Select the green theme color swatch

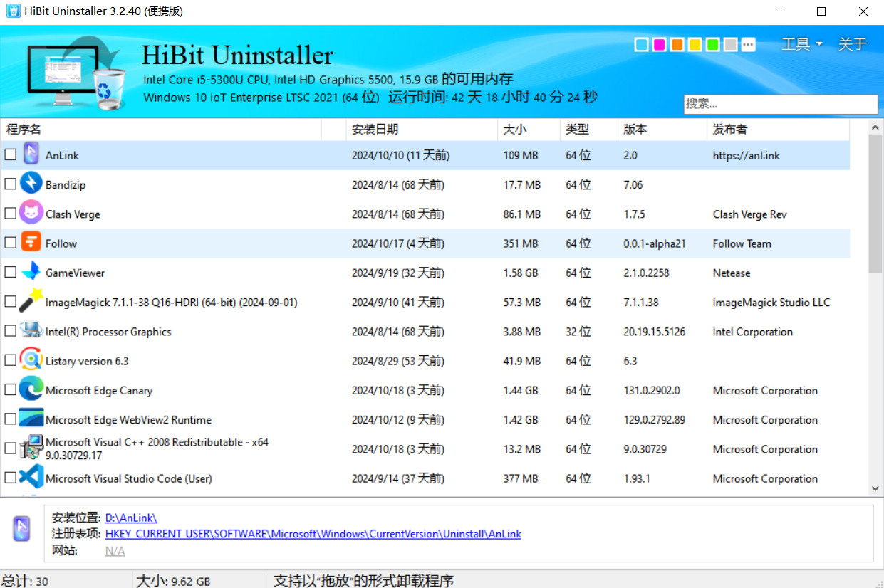tap(713, 45)
